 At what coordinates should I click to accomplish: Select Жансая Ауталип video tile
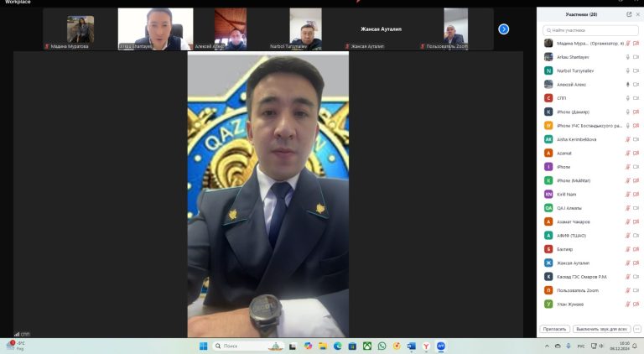381,29
